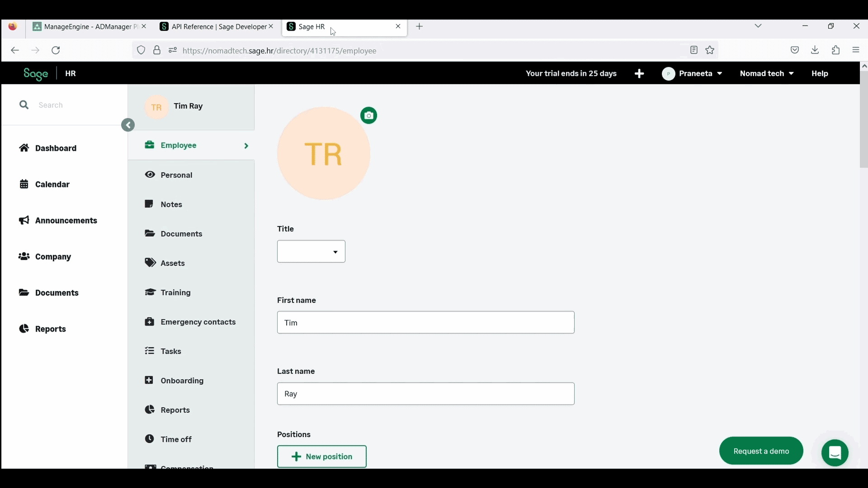Click the plus icon in top bar

pyautogui.click(x=639, y=74)
